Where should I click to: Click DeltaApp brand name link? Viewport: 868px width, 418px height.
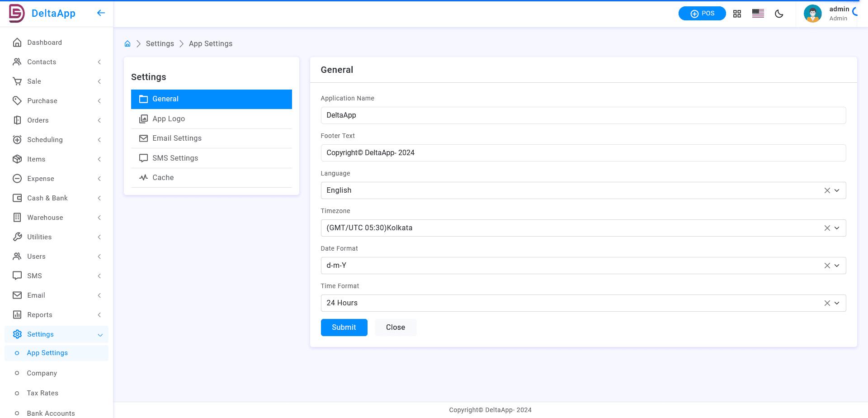(53, 14)
